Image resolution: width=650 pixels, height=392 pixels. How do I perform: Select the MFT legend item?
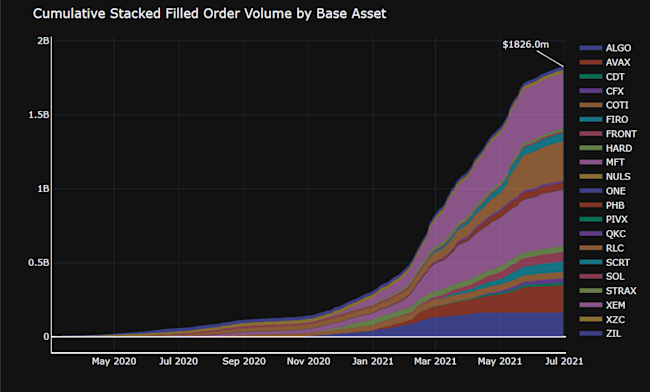(x=602, y=162)
